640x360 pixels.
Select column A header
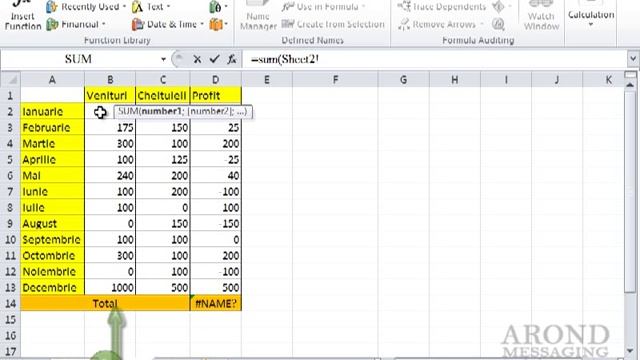[52, 80]
